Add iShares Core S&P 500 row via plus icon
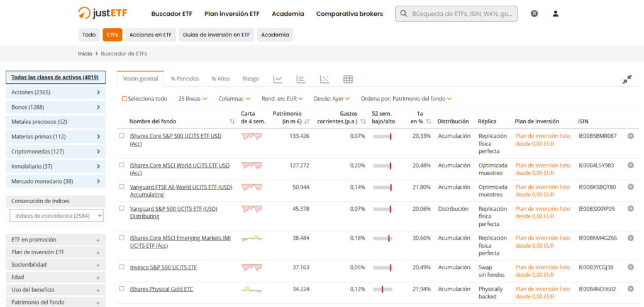 pyautogui.click(x=630, y=136)
